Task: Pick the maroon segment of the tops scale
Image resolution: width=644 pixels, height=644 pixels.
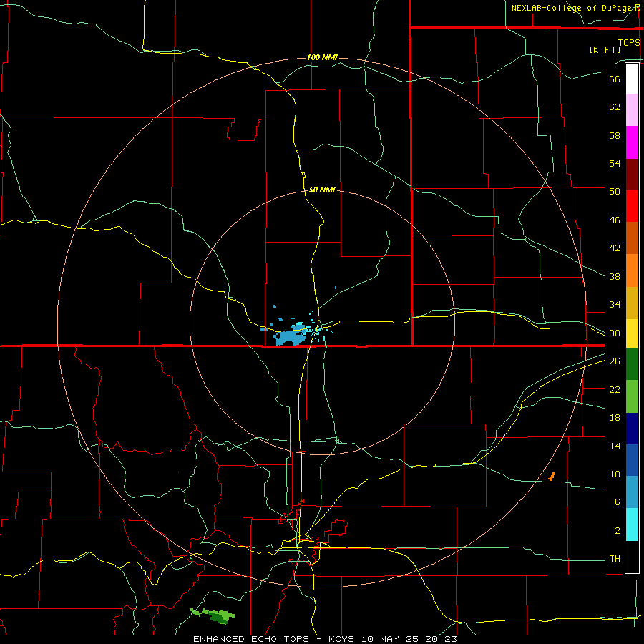Action: [x=632, y=175]
